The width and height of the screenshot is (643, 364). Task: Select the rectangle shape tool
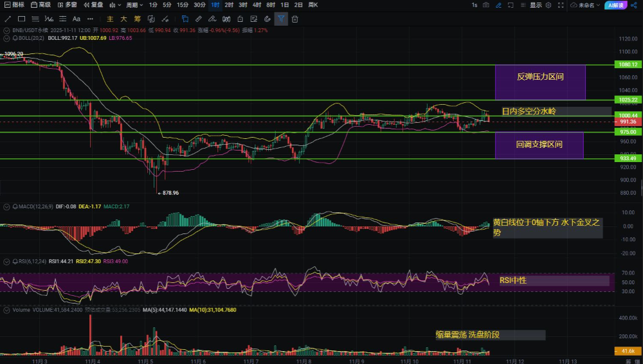click(21, 19)
